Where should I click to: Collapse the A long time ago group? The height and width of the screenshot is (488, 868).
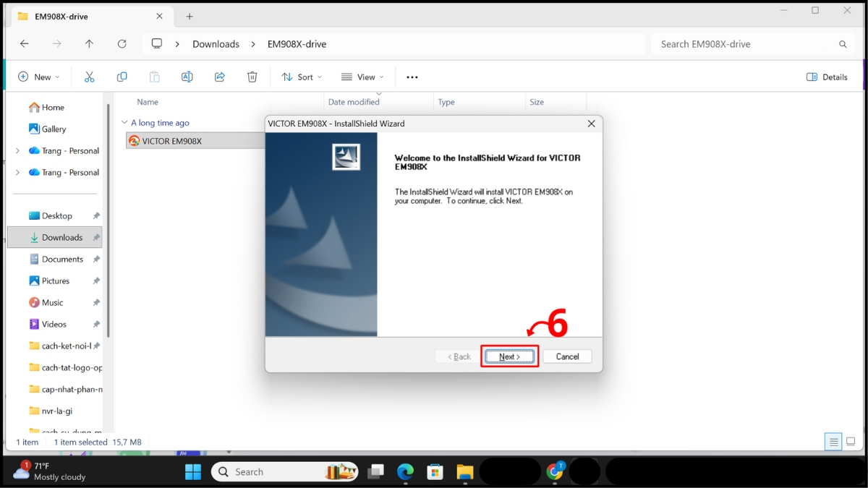[x=124, y=123]
